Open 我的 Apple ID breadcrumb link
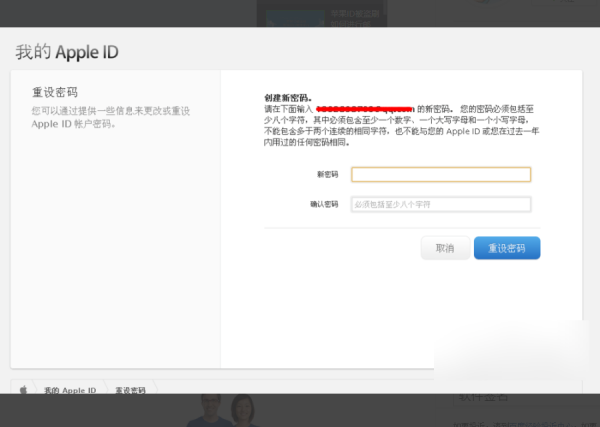 pyautogui.click(x=70, y=390)
